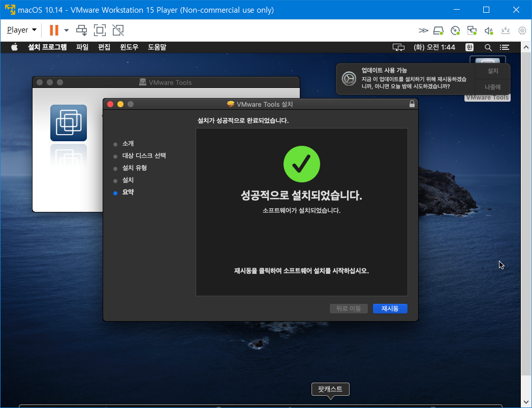Click the package icon in installer title
Viewport: 532px width, 408px height.
[231, 104]
